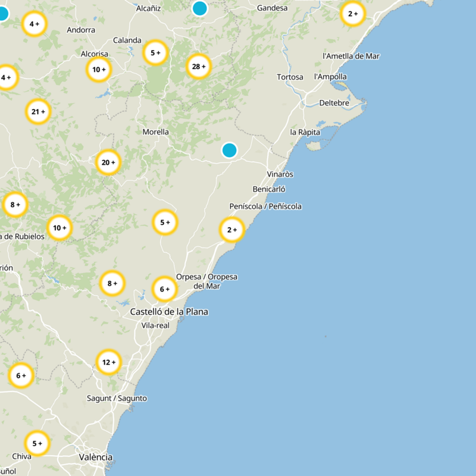This screenshot has height=476, width=476.
Task: Open the 12 + cluster above Sagunt
Action: coord(109,362)
